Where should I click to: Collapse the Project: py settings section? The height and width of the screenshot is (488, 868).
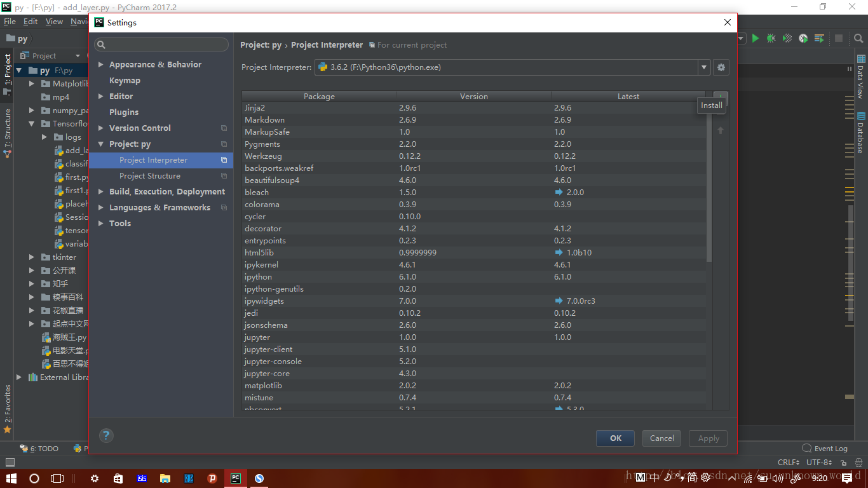click(101, 144)
